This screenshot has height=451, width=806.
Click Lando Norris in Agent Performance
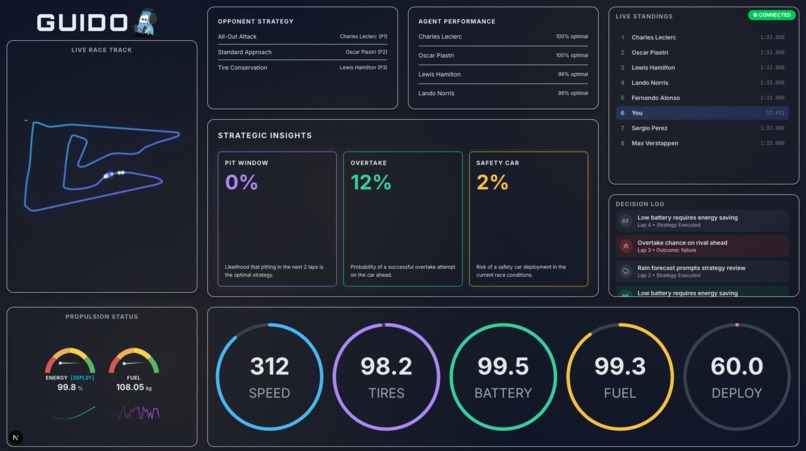point(503,93)
